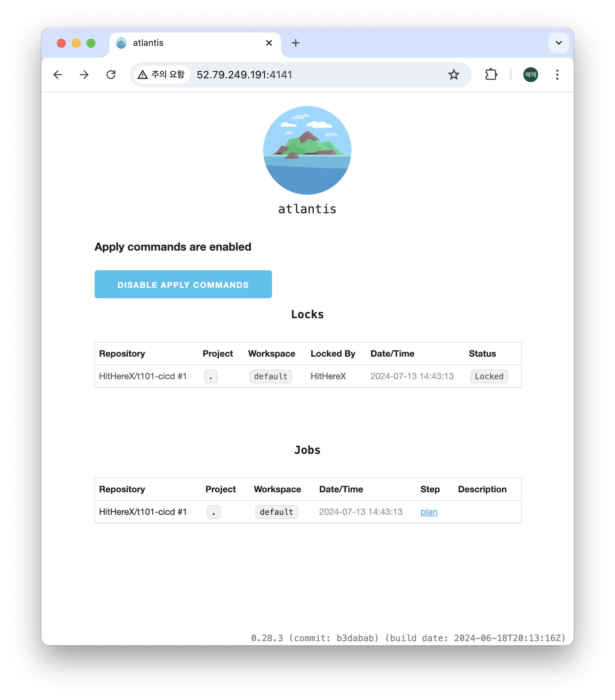Click the Jobs row date 2024-07-13 14:43:13
Screen dimensions: 615x700
click(360, 512)
